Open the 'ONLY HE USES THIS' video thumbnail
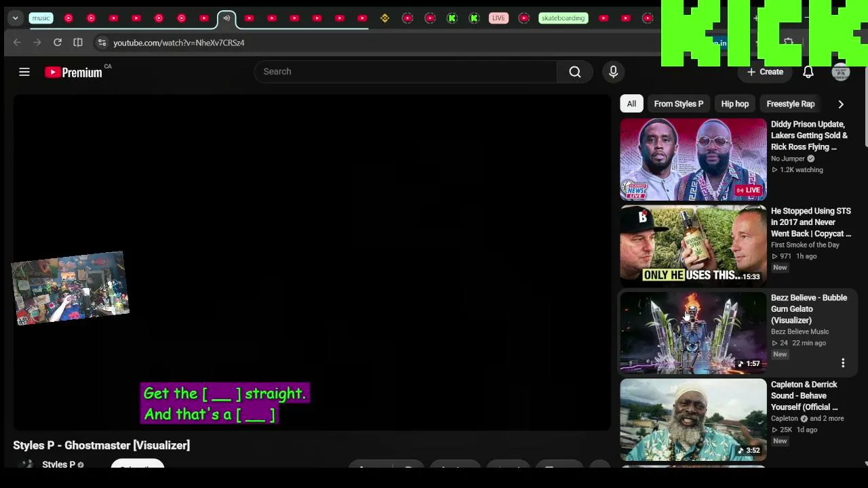Screen dimensions: 868x488 click(693, 246)
